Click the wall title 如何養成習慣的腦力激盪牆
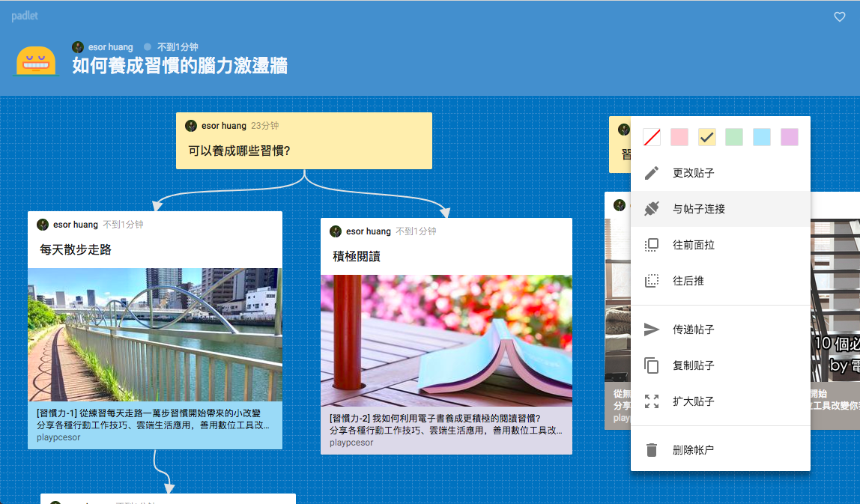Image resolution: width=860 pixels, height=504 pixels. tap(180, 66)
